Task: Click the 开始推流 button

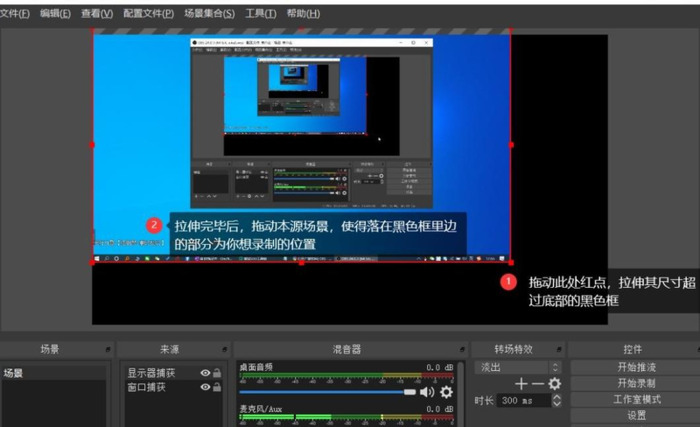Action: 636,367
